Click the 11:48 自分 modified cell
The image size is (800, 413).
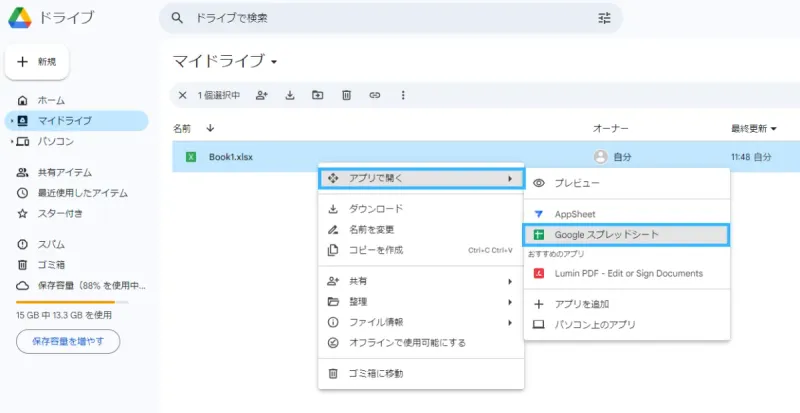pyautogui.click(x=751, y=157)
